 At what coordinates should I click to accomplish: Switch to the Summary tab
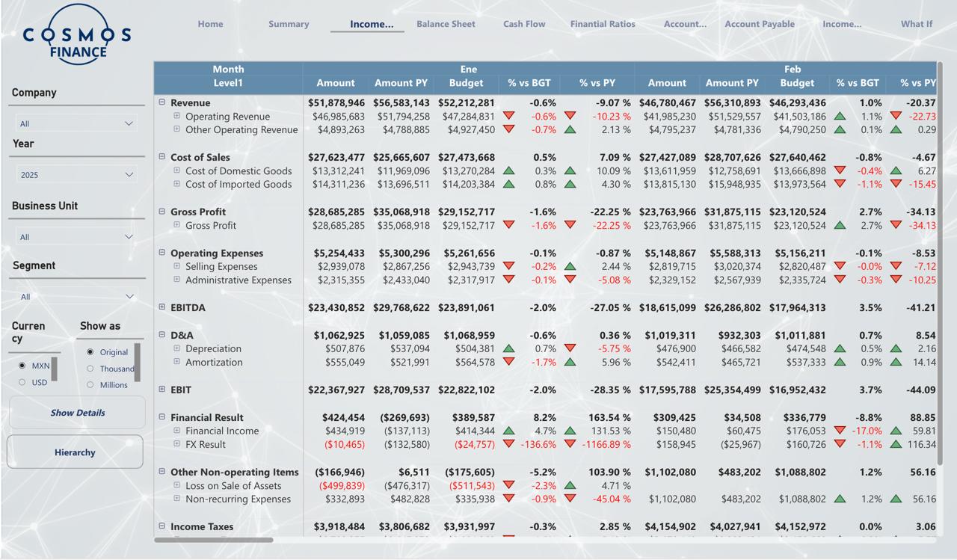click(x=289, y=24)
